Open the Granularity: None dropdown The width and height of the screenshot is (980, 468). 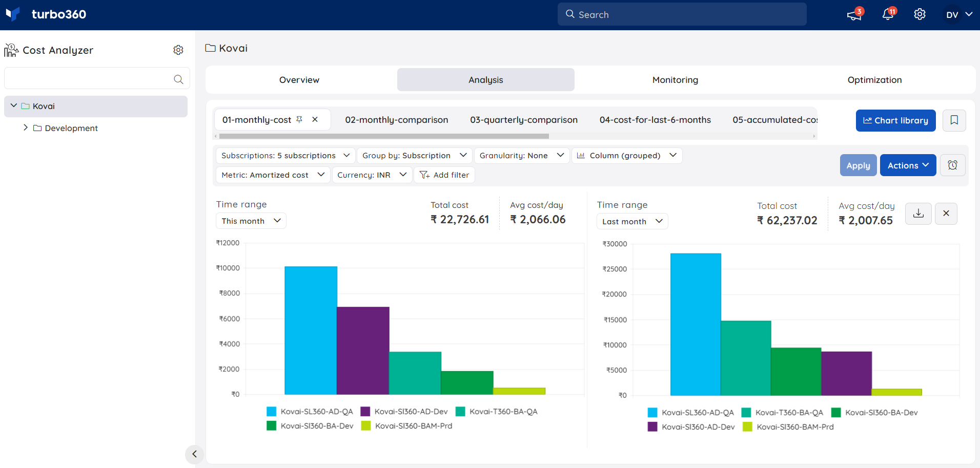522,155
